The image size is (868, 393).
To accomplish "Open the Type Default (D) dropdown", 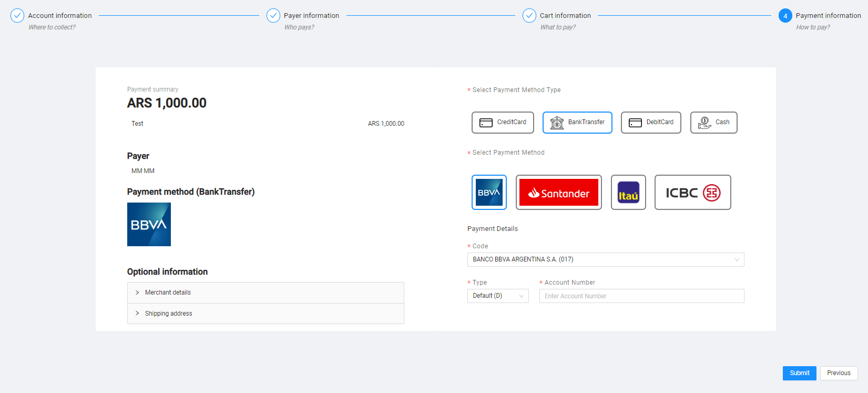I will 498,296.
